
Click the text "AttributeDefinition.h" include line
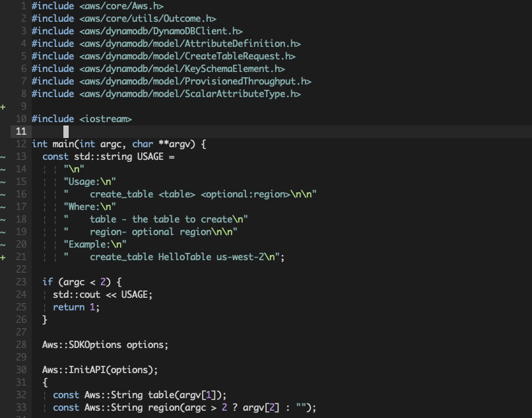click(x=166, y=44)
